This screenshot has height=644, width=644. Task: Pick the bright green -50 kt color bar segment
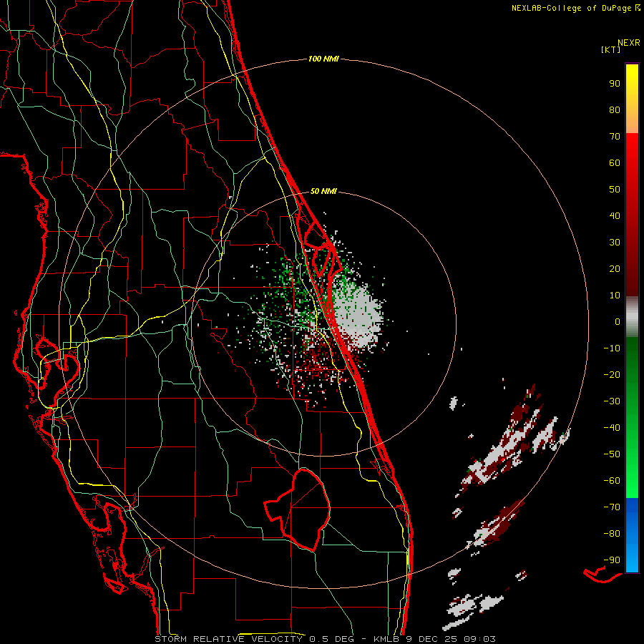(632, 454)
